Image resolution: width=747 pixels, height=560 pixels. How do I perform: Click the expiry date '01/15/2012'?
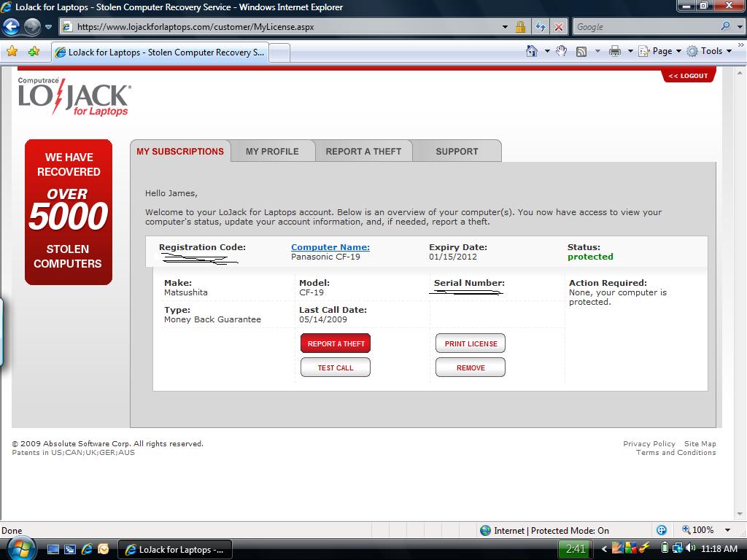(x=452, y=257)
